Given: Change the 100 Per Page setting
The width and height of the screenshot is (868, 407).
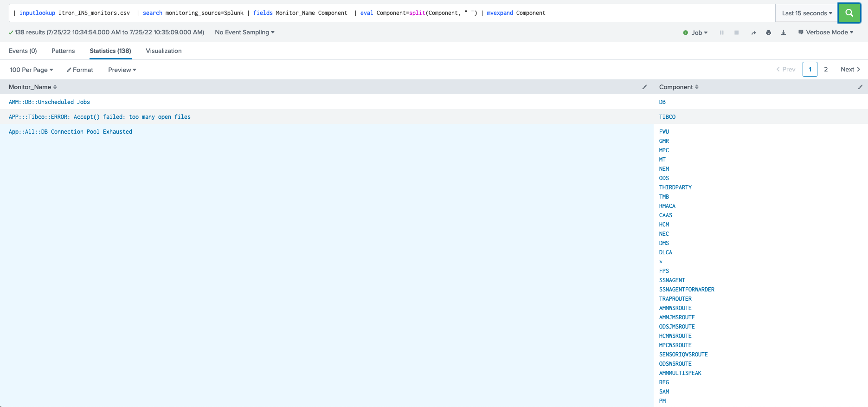Looking at the screenshot, I should (x=32, y=70).
